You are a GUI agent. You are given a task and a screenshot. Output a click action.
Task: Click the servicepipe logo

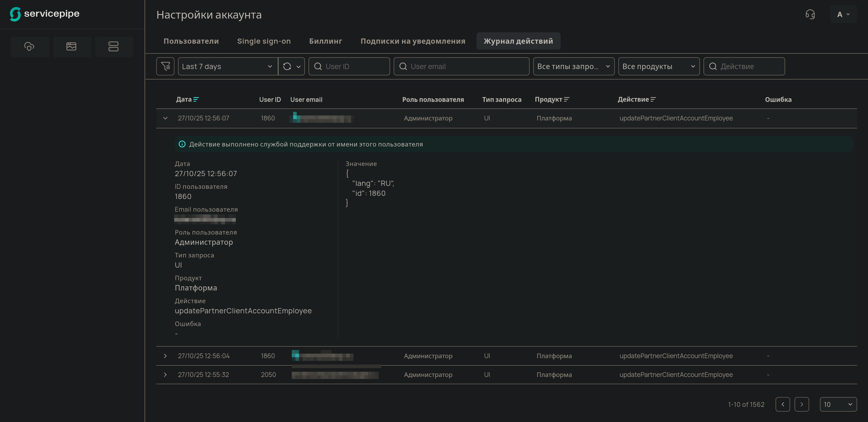click(44, 14)
